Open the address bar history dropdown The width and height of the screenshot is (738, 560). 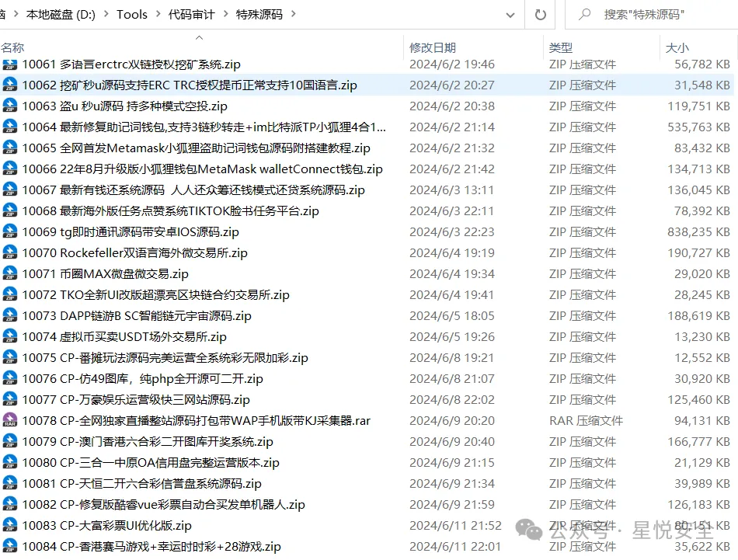510,15
